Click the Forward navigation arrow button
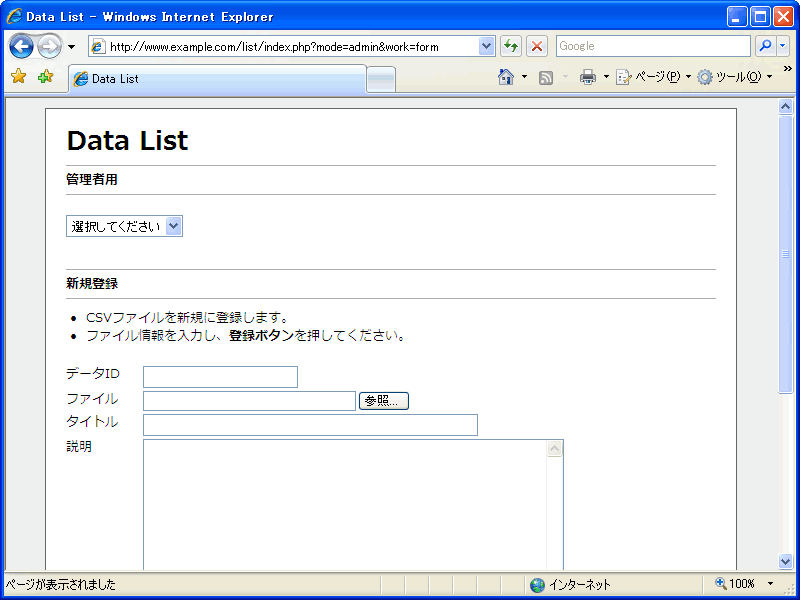This screenshot has width=800, height=600. click(49, 46)
